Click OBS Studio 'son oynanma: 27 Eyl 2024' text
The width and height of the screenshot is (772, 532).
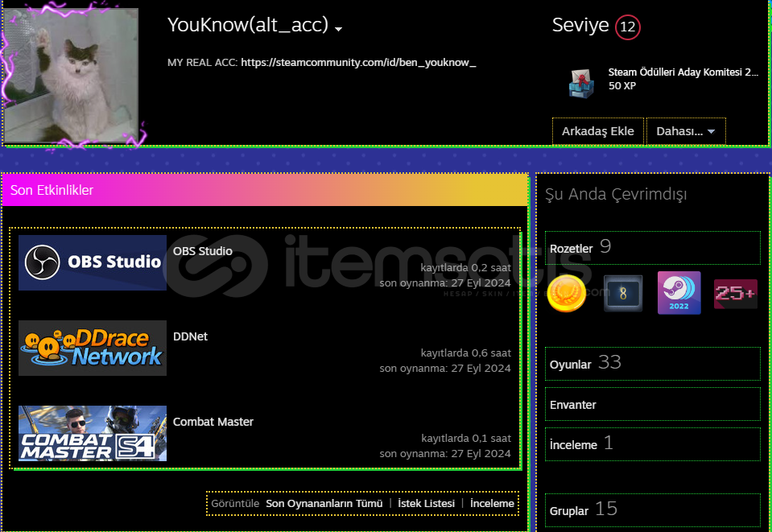(445, 283)
